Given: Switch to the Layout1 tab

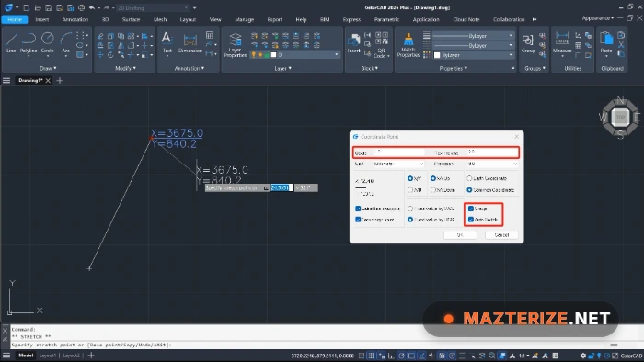Looking at the screenshot, I should [x=47, y=356].
